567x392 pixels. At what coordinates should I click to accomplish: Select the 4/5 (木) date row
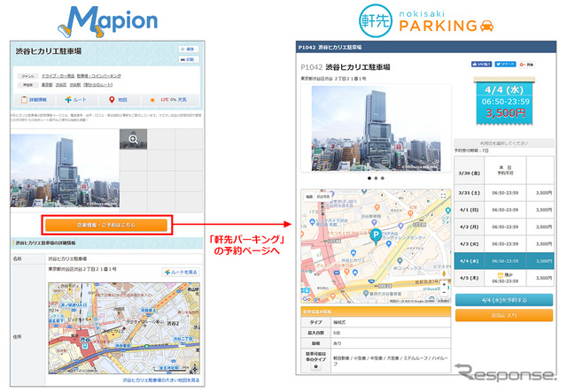coord(504,278)
